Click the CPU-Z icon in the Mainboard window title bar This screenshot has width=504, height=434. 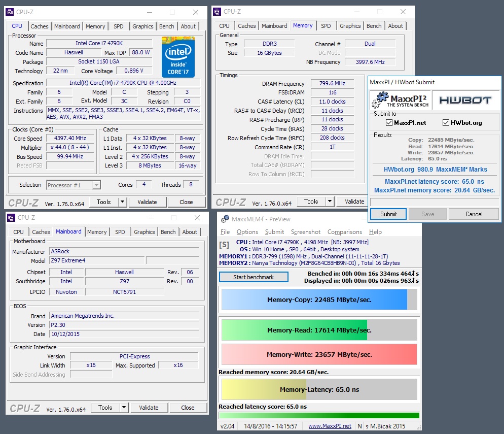[x=11, y=218]
